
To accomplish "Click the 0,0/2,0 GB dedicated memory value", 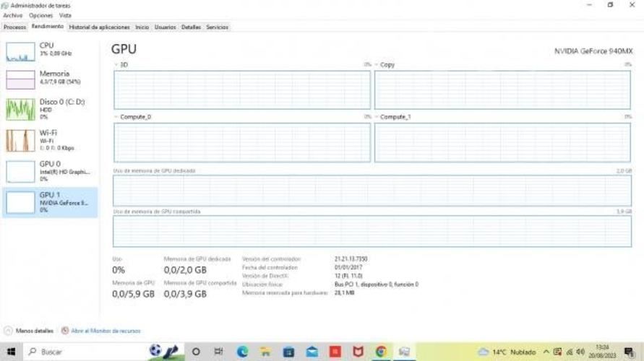I will [x=185, y=270].
